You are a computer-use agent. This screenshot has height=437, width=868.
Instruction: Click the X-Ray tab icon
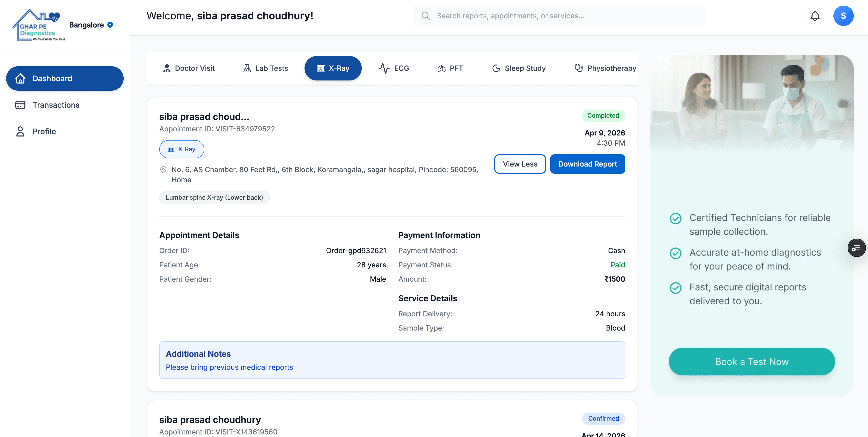point(321,69)
